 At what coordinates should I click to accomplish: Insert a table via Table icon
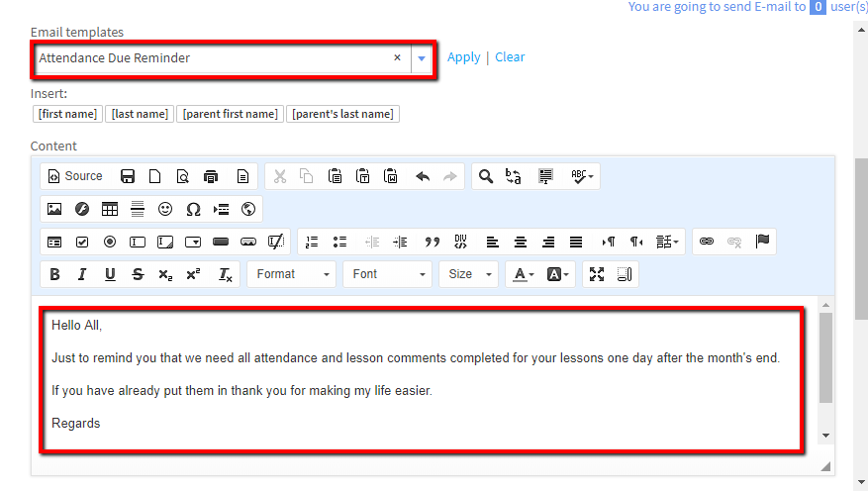pos(110,209)
